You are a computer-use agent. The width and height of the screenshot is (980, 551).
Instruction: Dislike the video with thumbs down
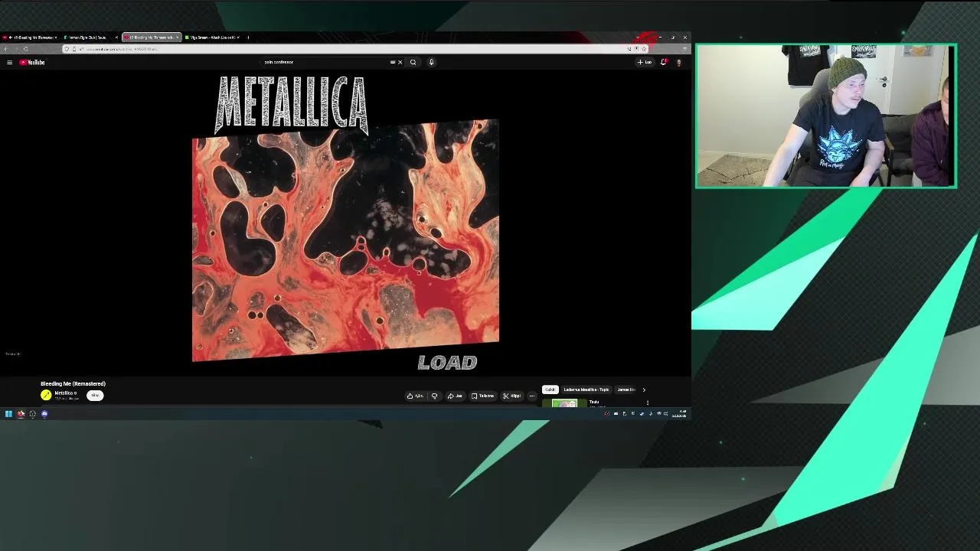pos(434,396)
